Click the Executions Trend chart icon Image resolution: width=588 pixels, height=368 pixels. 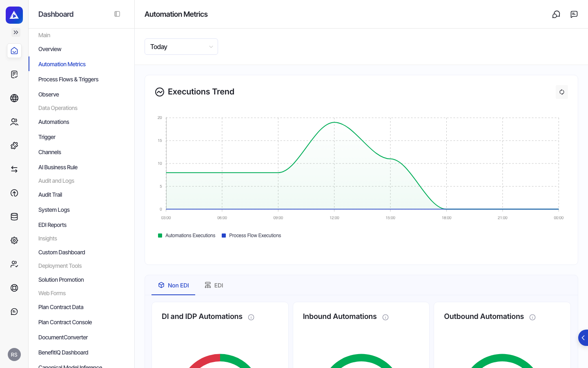point(160,92)
